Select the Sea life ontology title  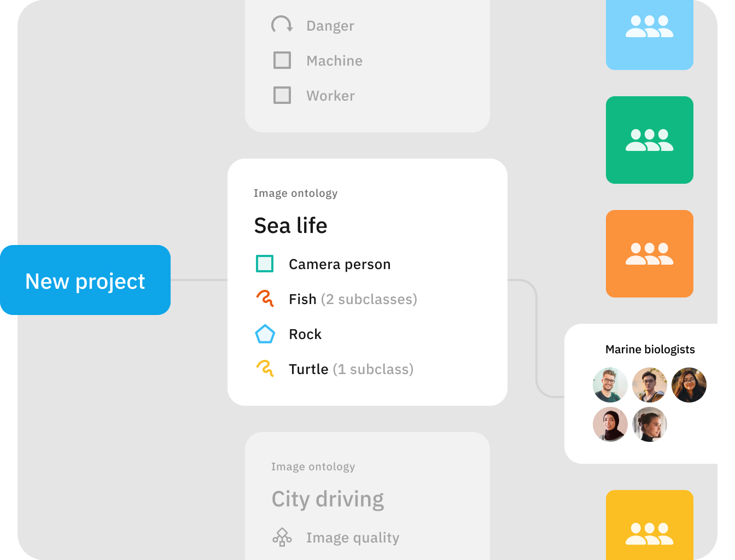coord(290,225)
